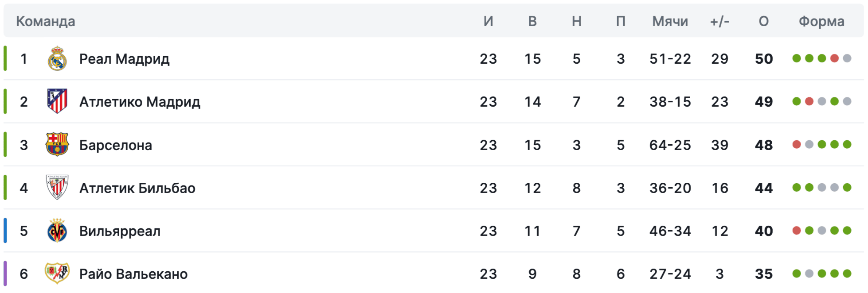The height and width of the screenshot is (293, 868).
Task: Open the Барселона team page
Action: (115, 145)
